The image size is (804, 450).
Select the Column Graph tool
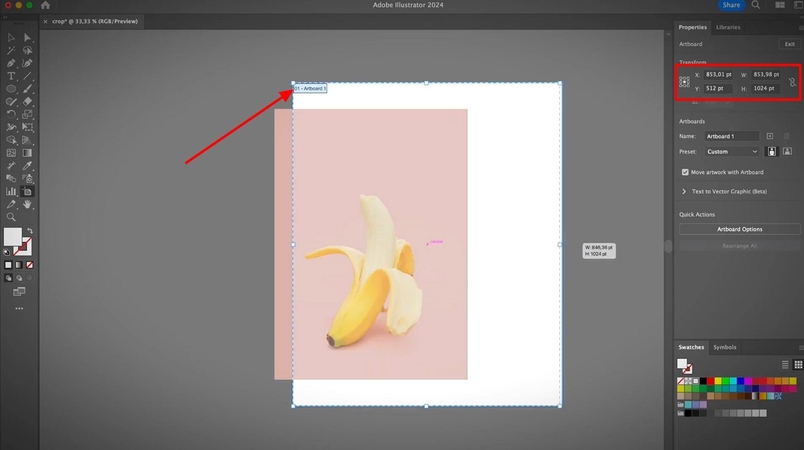click(x=11, y=191)
